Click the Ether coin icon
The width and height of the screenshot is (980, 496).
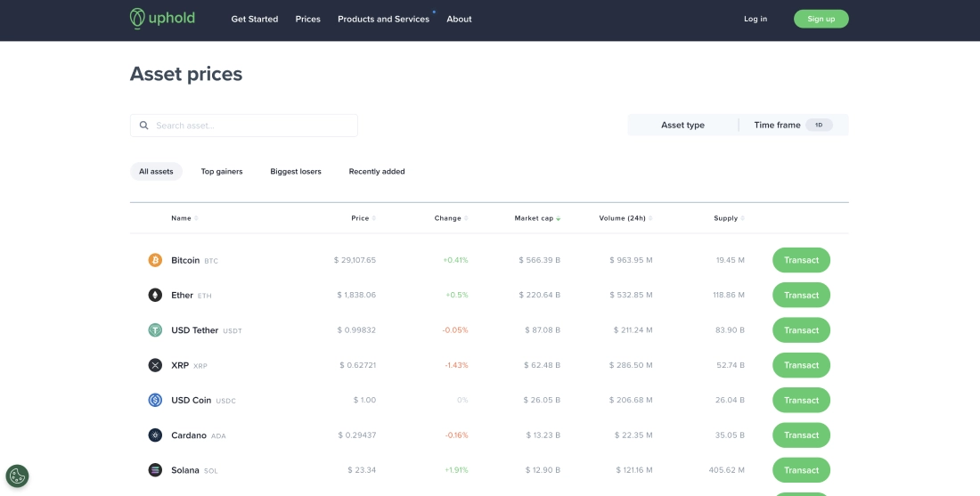pyautogui.click(x=155, y=295)
